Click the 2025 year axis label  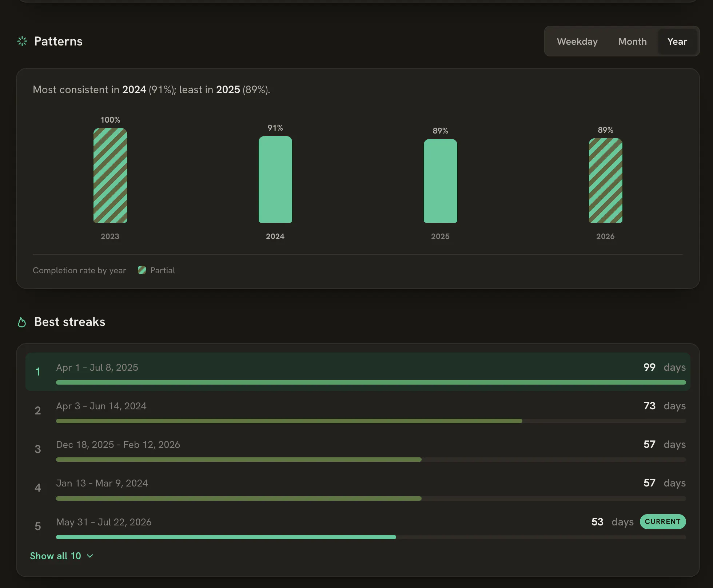tap(441, 236)
